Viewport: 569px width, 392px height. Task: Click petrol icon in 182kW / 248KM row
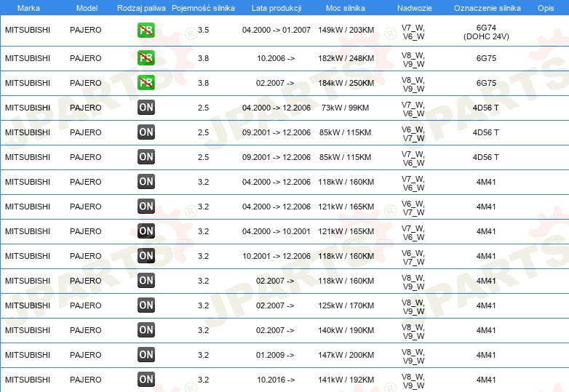pos(146,58)
